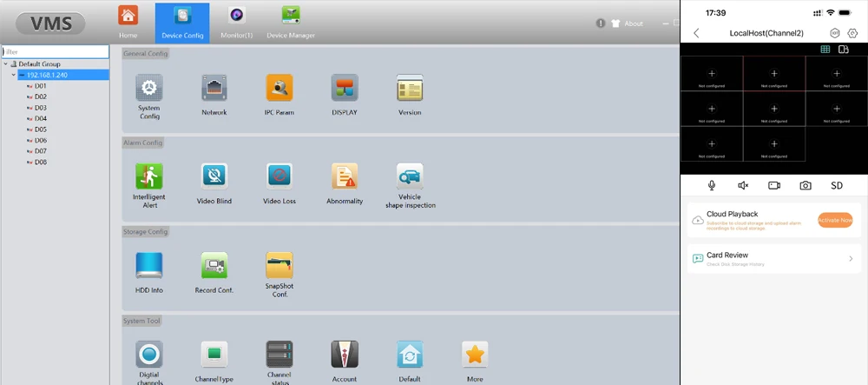Open the HDD Info icon
Viewport: 868px width, 385px height.
(149, 265)
